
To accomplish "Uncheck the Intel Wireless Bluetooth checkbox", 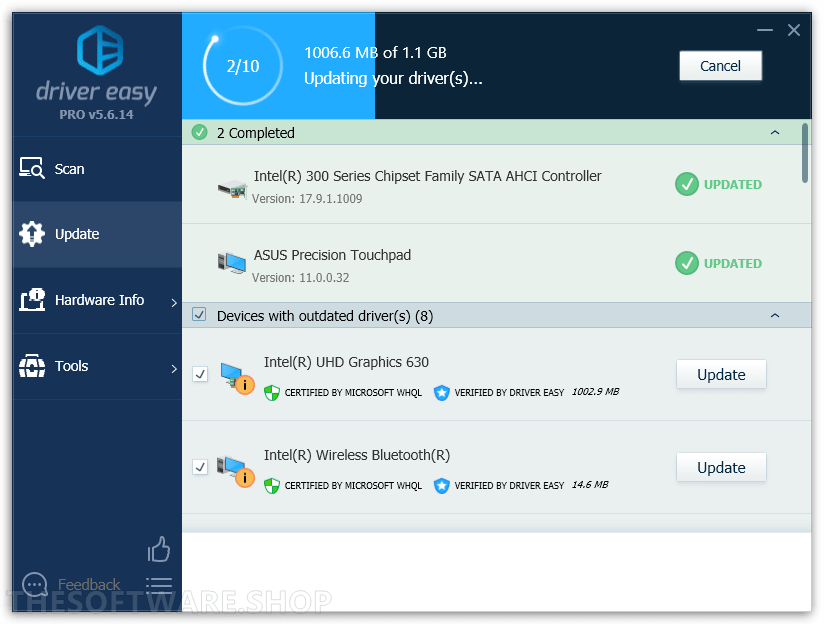I will tap(200, 467).
